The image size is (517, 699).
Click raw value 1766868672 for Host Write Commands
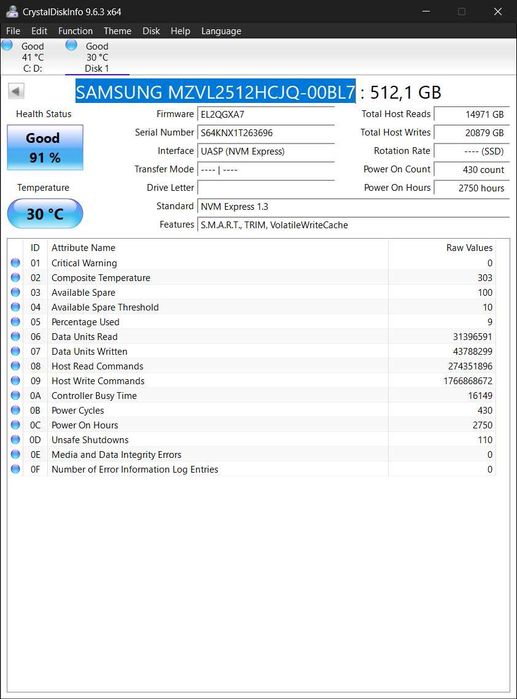[468, 381]
